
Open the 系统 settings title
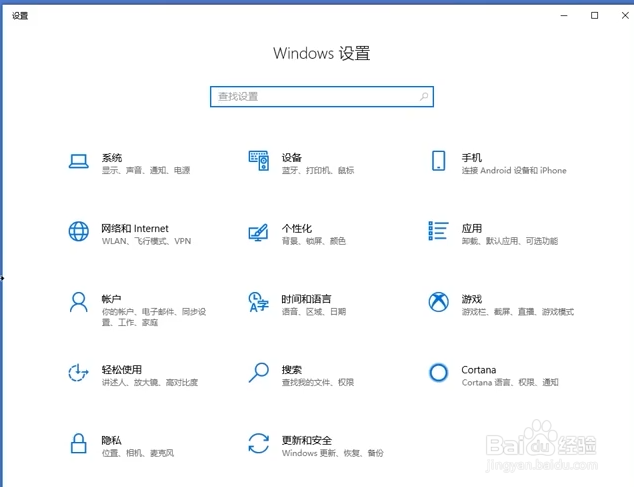click(x=112, y=157)
